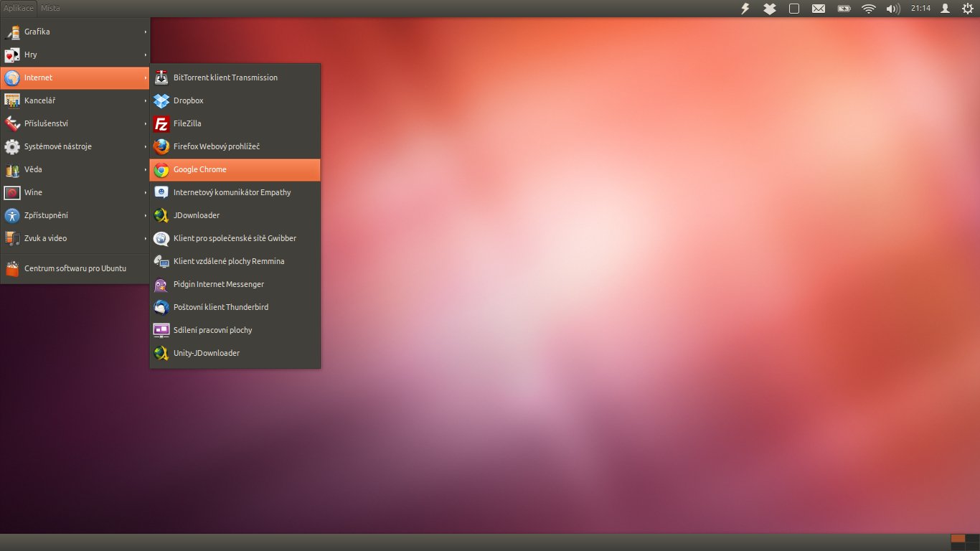The width and height of the screenshot is (980, 551).
Task: Open the Wi-Fi network indicator
Action: [869, 9]
